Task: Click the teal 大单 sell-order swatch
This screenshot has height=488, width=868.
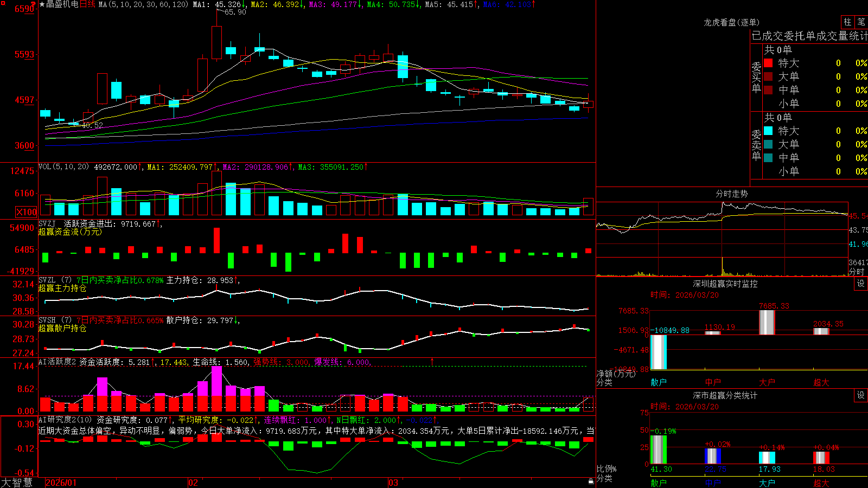Action: (x=768, y=144)
